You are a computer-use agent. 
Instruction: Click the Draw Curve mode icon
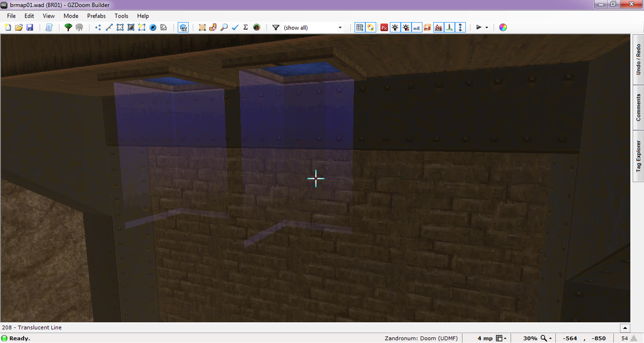[x=164, y=27]
